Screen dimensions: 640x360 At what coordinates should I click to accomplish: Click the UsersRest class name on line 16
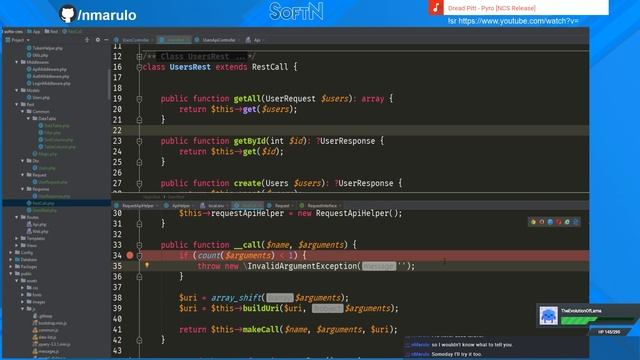[190, 67]
